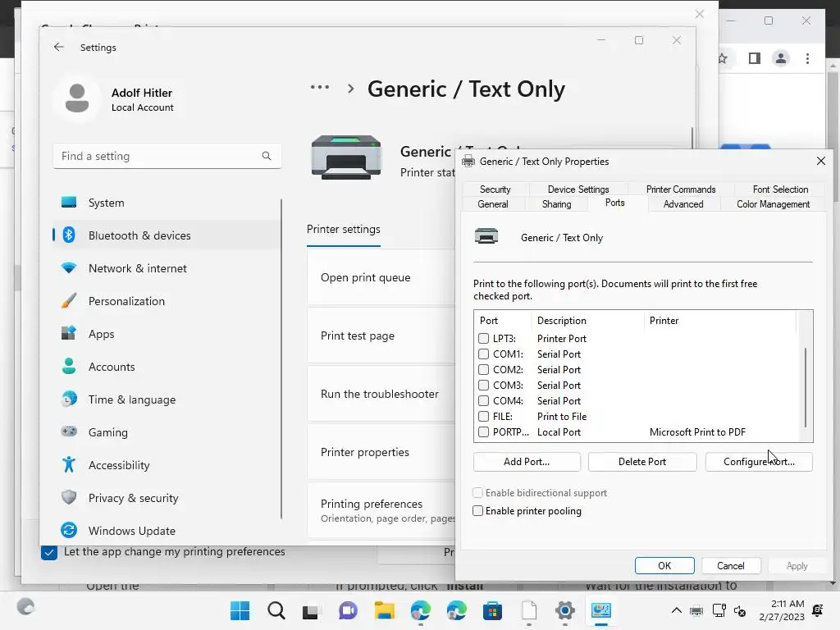Click the search magnifier in Find a setting
This screenshot has height=630, width=840.
point(267,156)
